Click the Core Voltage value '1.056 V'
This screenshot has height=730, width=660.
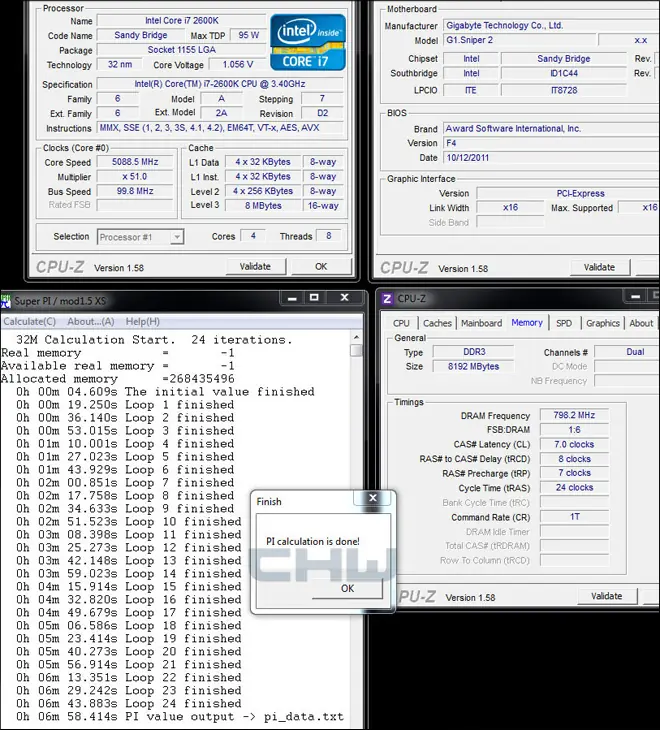point(238,64)
